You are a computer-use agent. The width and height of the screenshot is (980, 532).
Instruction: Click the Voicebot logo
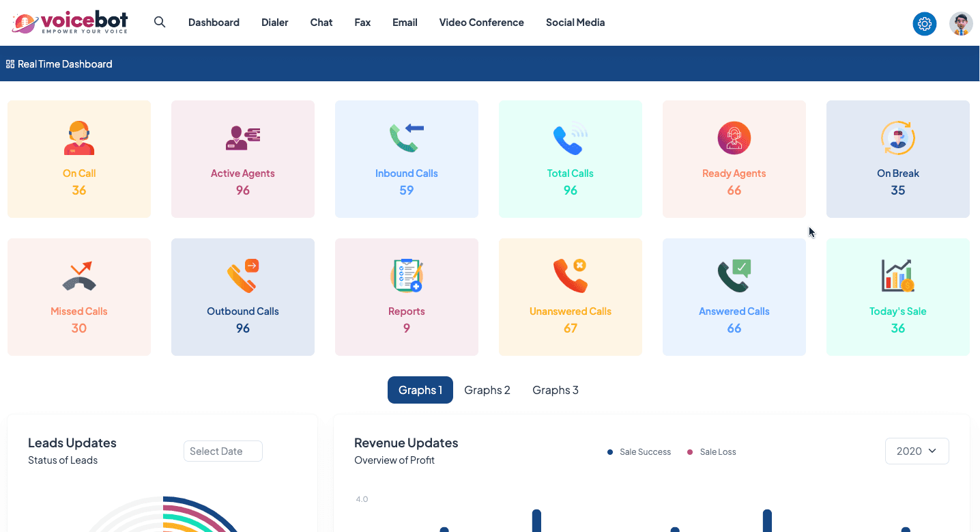click(70, 23)
